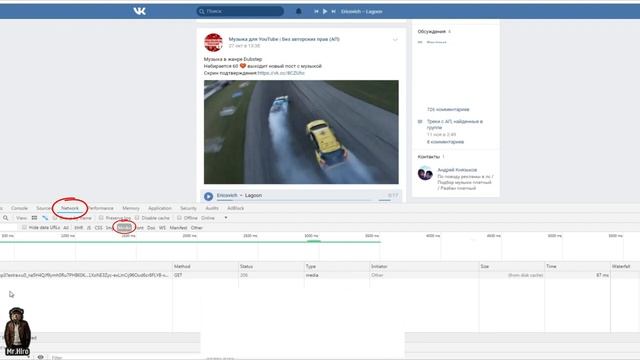Open the Треки с АП discussion topic
The width and height of the screenshot is (640, 360).
(x=455, y=124)
